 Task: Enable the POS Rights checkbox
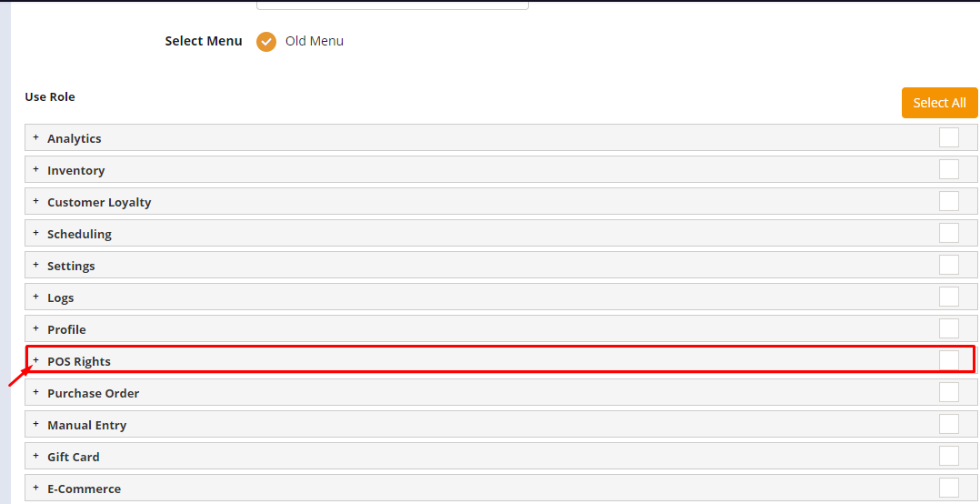tap(948, 360)
